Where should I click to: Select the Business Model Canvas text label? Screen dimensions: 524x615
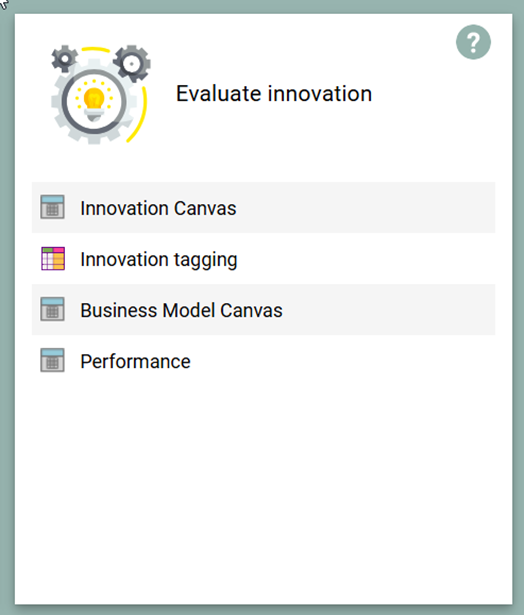(x=181, y=310)
